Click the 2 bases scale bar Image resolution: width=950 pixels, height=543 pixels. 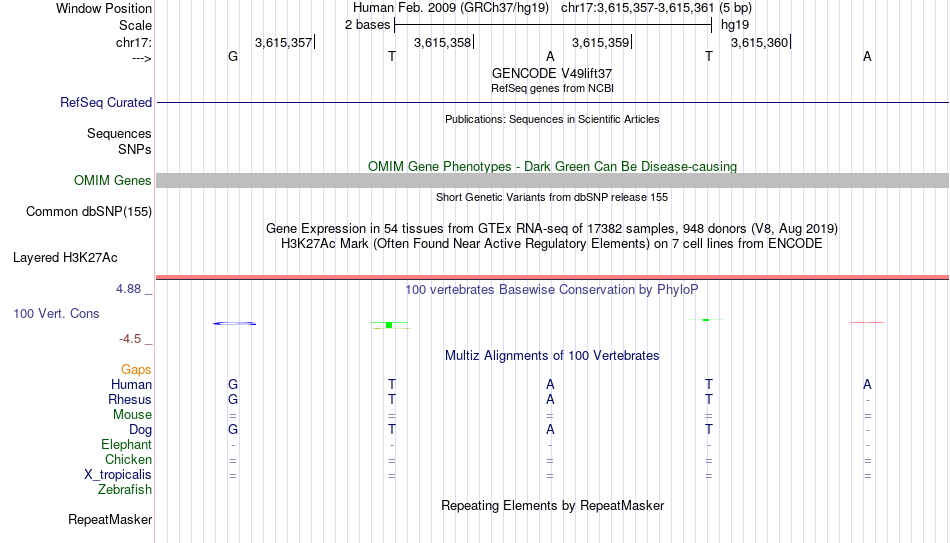coord(553,25)
